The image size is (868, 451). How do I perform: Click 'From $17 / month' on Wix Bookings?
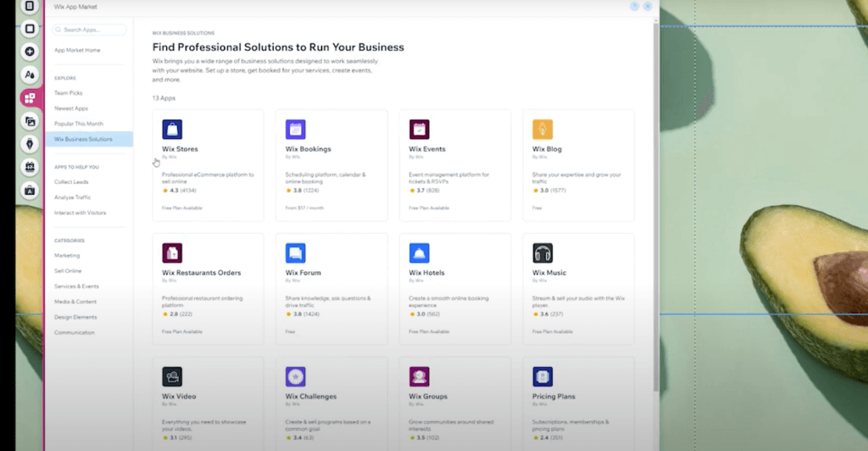(x=304, y=208)
